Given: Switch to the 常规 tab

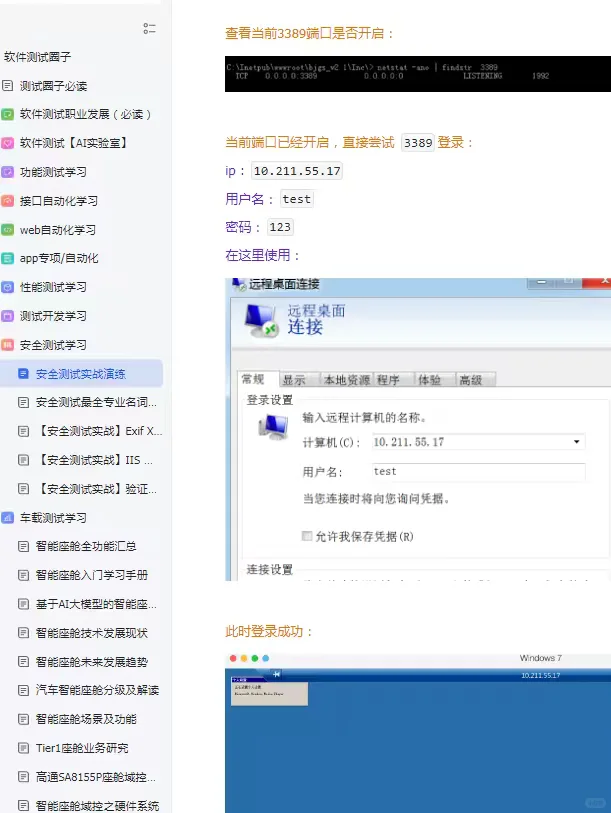Looking at the screenshot, I should coord(258,379).
